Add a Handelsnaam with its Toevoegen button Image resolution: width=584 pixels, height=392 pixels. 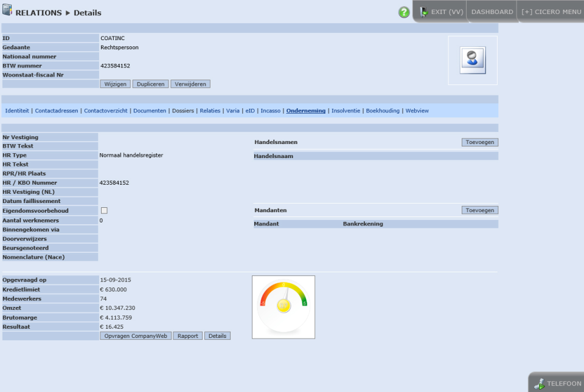(480, 142)
